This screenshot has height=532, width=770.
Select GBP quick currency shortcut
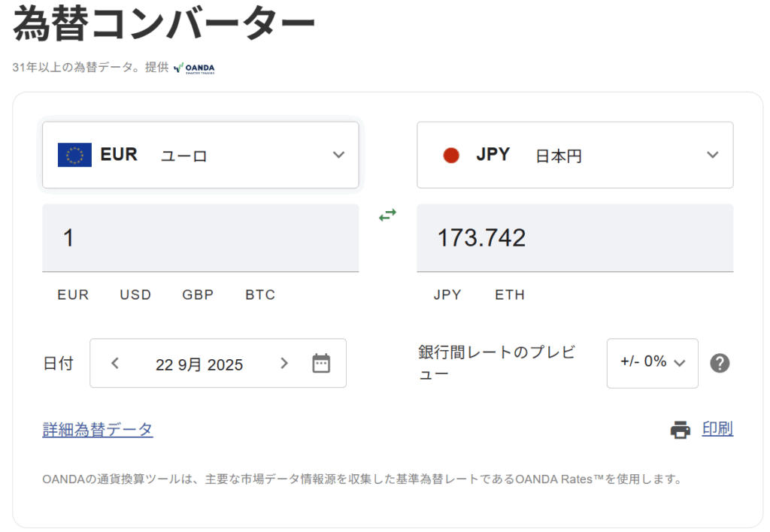tap(198, 295)
